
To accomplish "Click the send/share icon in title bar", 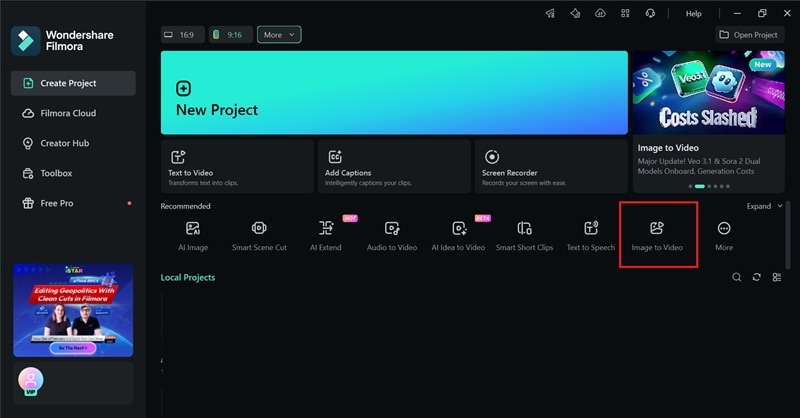I will pyautogui.click(x=551, y=13).
